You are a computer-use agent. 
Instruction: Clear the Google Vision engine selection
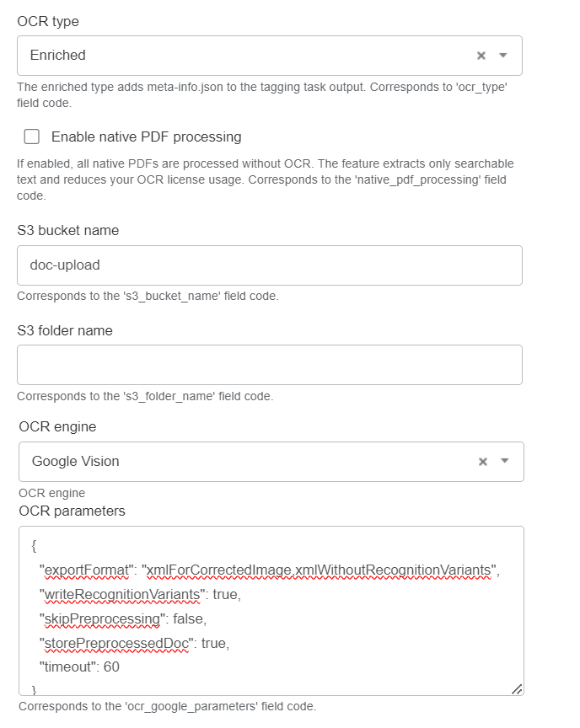[x=483, y=462]
